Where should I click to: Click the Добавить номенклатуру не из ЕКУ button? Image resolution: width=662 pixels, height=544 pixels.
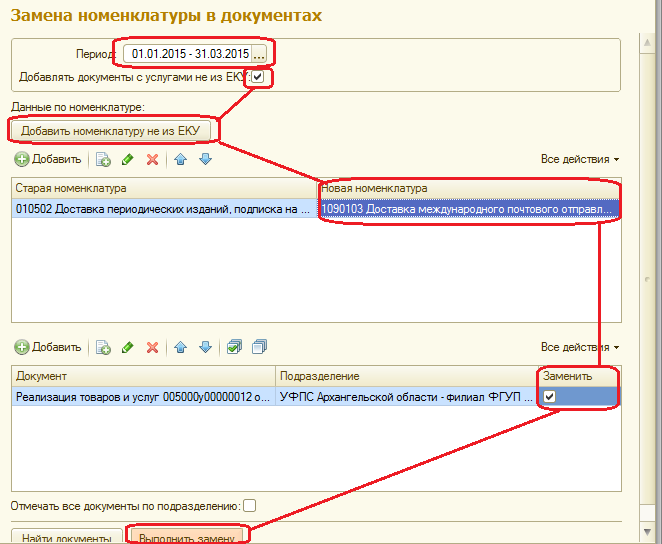tap(110, 131)
